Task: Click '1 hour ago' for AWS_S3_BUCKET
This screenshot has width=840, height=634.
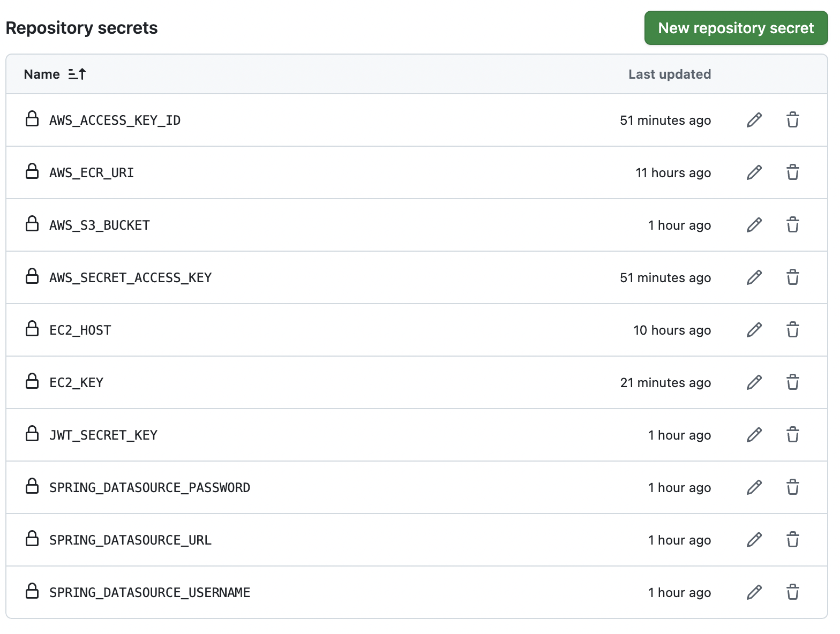Action: point(680,225)
